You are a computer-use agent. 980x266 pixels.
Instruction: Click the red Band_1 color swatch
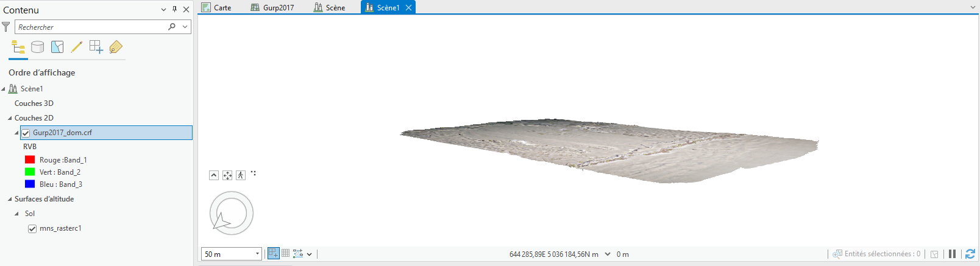pyautogui.click(x=30, y=159)
